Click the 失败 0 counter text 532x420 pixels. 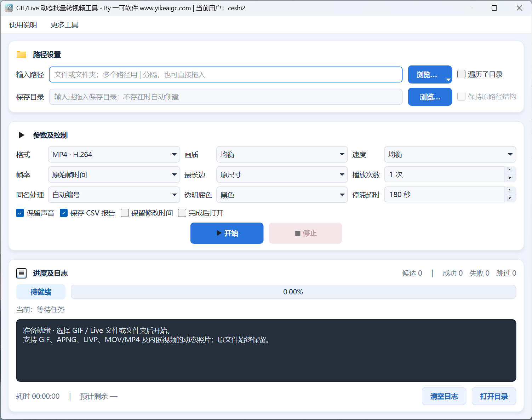click(479, 273)
